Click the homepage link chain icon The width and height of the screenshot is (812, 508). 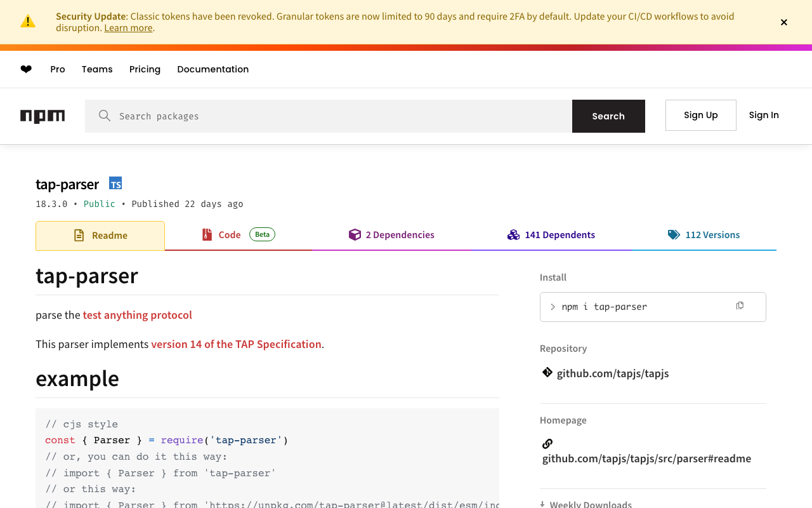[x=547, y=443]
